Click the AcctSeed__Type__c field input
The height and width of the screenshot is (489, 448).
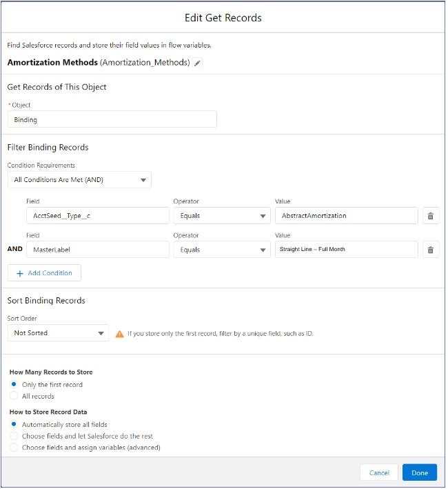coord(88,216)
